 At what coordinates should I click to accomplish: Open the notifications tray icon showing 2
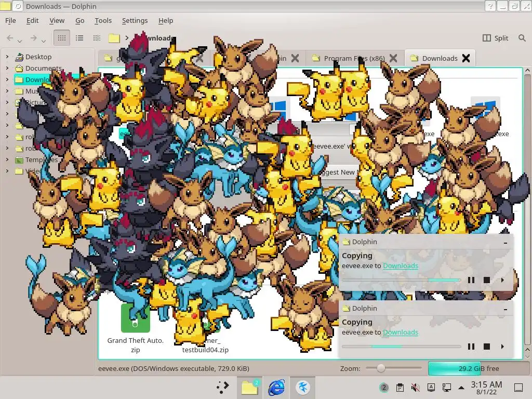384,388
